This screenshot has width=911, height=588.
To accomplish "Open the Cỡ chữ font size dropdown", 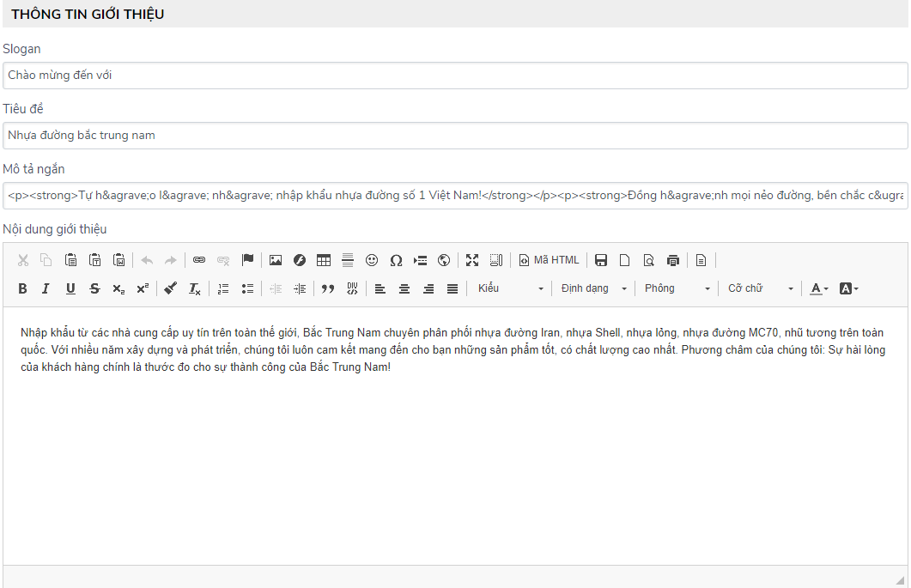I will (761, 288).
